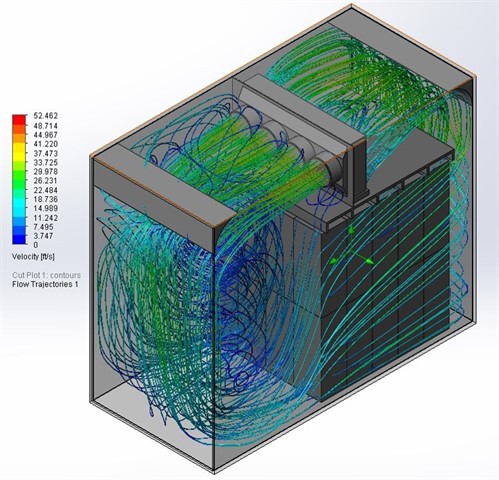Click the legend value 7.495
This screenshot has width=499, height=480.
tap(44, 227)
